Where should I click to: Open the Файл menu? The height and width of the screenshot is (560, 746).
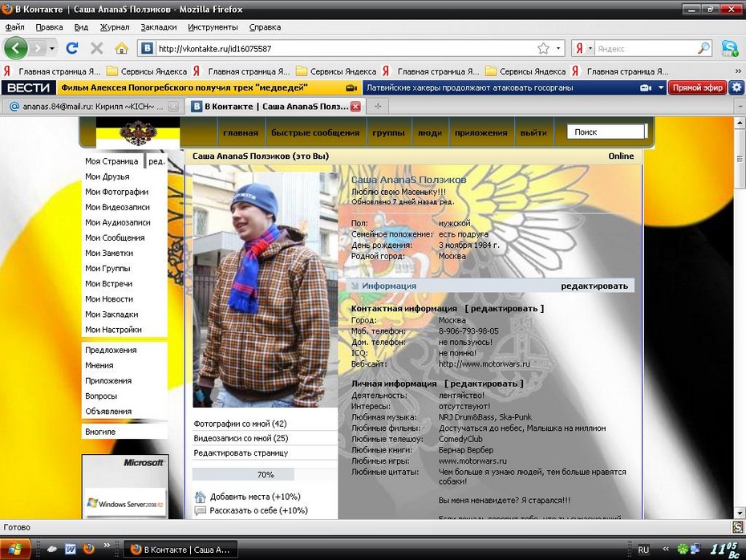tap(14, 27)
